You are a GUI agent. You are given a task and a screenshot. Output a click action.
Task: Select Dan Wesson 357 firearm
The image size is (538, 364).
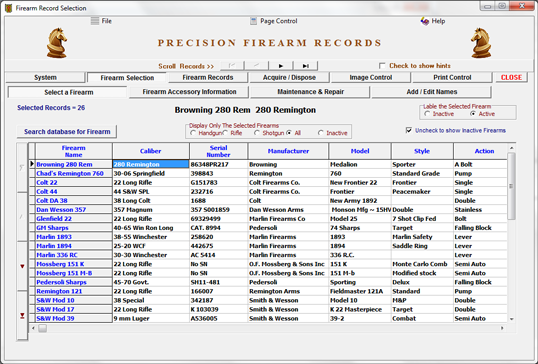(73, 210)
